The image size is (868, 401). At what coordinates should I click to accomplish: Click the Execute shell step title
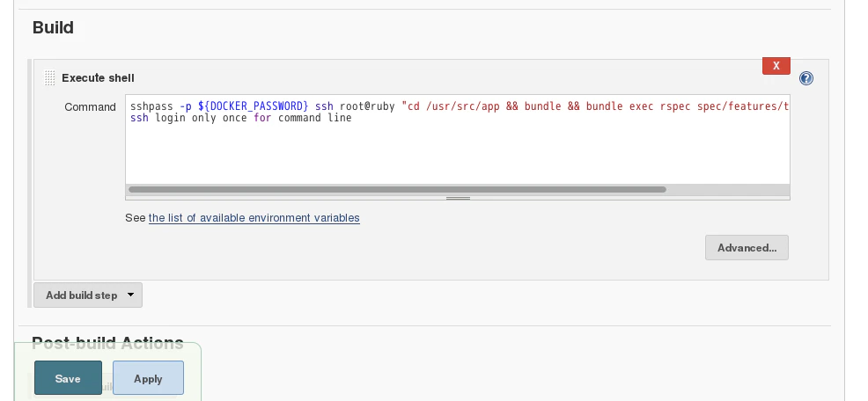(x=98, y=78)
